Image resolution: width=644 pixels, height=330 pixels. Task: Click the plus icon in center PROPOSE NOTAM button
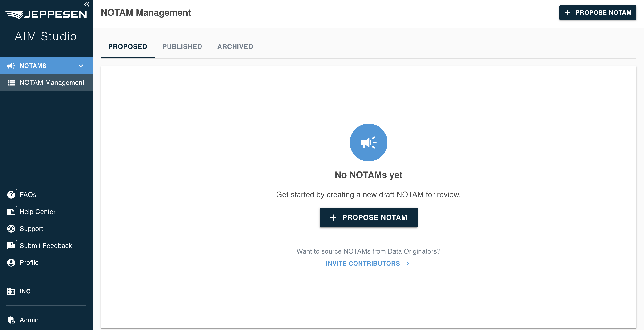click(x=333, y=218)
